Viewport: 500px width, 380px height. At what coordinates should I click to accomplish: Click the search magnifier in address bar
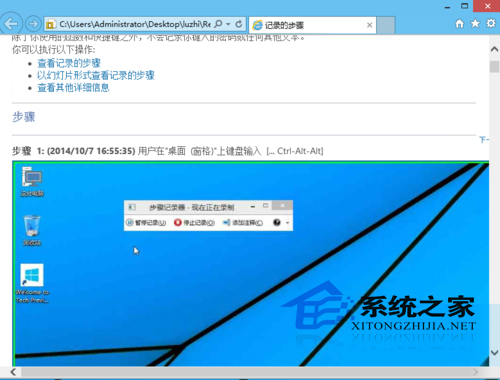tap(218, 24)
